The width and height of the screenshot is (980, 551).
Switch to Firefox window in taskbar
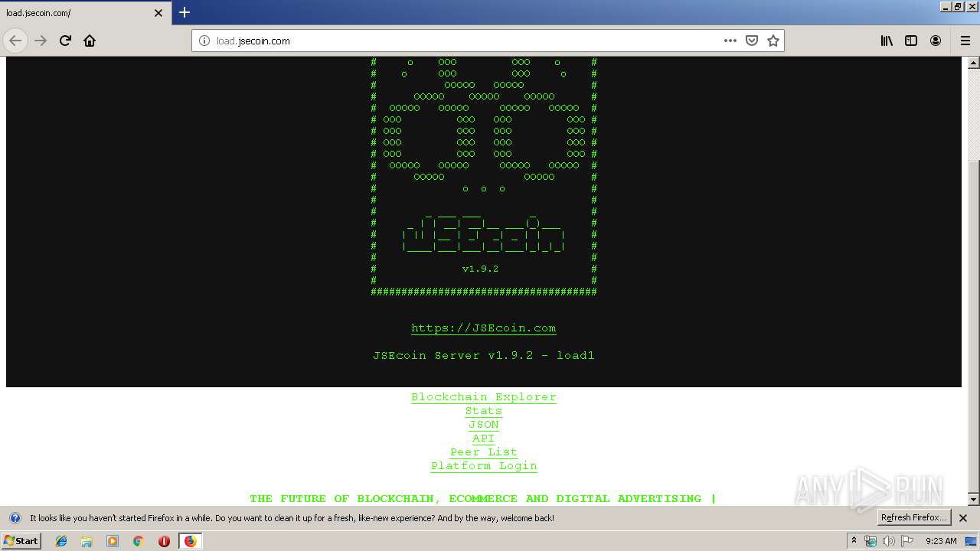click(x=190, y=541)
